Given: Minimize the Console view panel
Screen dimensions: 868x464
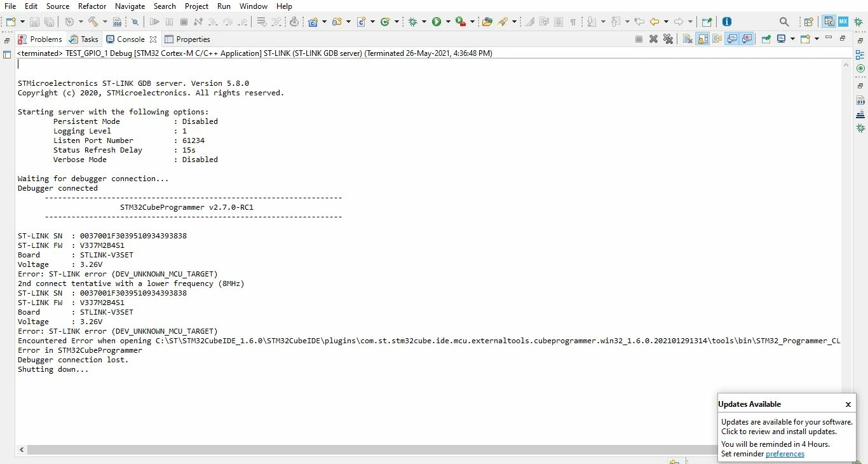Looking at the screenshot, I should (828, 38).
